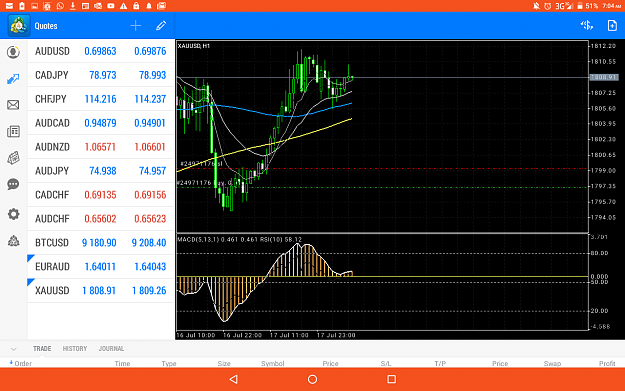Select the AUDCHF quote row

click(x=101, y=218)
